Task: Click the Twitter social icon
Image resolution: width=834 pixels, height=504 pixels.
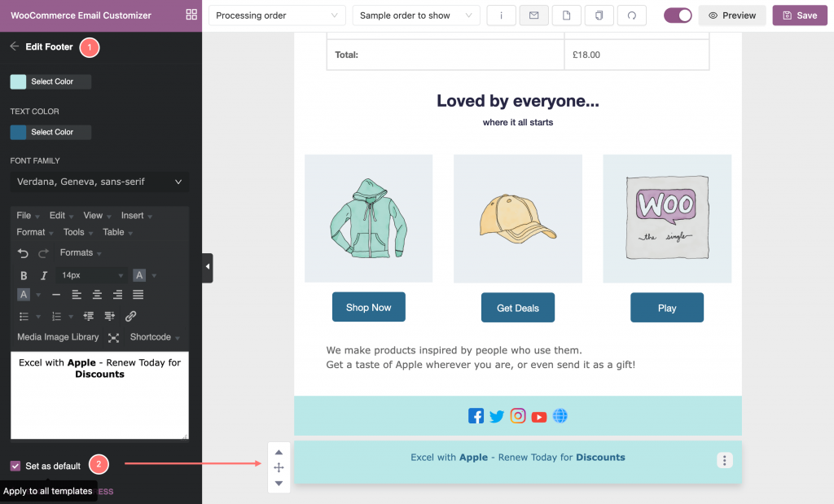Action: 497,416
